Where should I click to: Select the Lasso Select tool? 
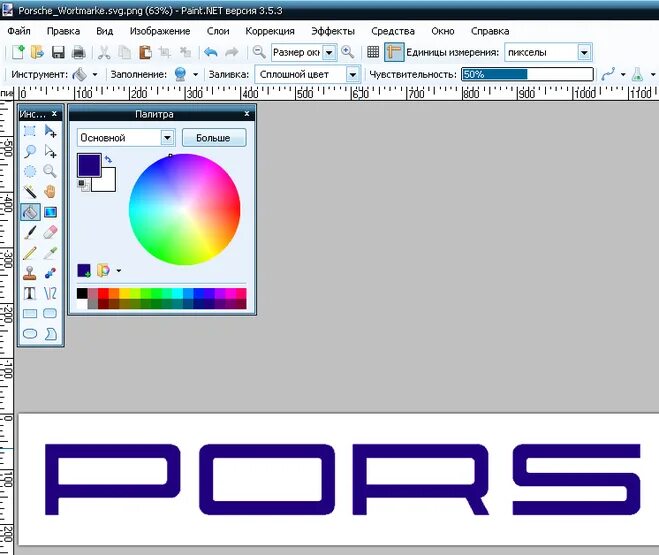[29, 151]
